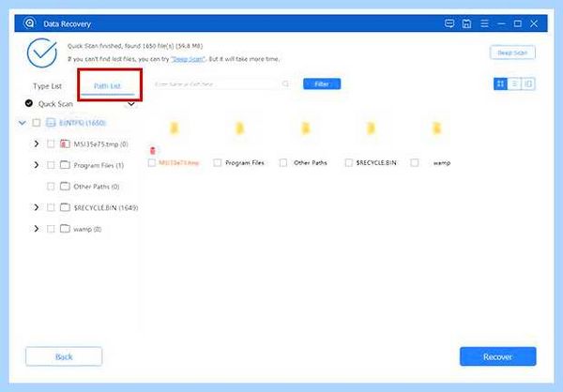This screenshot has width=563, height=392.
Task: Open the MSI35e75.tmp folder thumbnail
Action: (174, 128)
